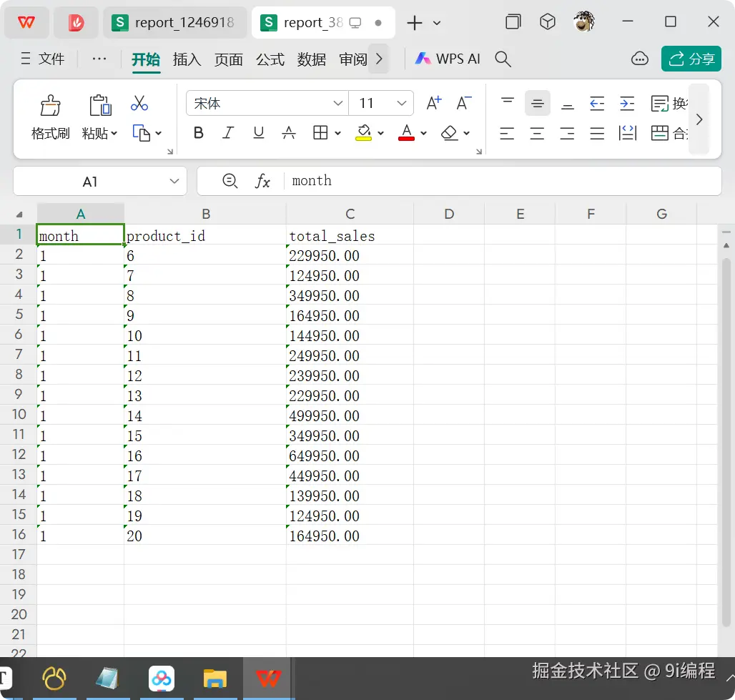Open the tab list arrow beside plus

pos(436,22)
